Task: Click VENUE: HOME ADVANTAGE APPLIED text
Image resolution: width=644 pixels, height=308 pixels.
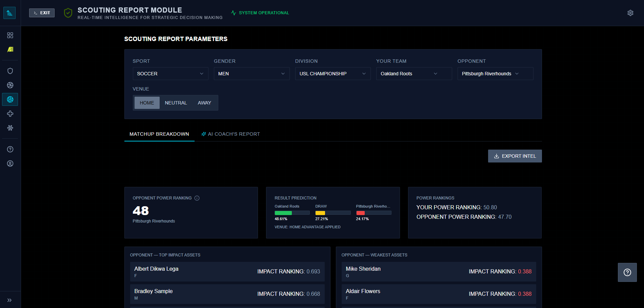Action: (307, 227)
